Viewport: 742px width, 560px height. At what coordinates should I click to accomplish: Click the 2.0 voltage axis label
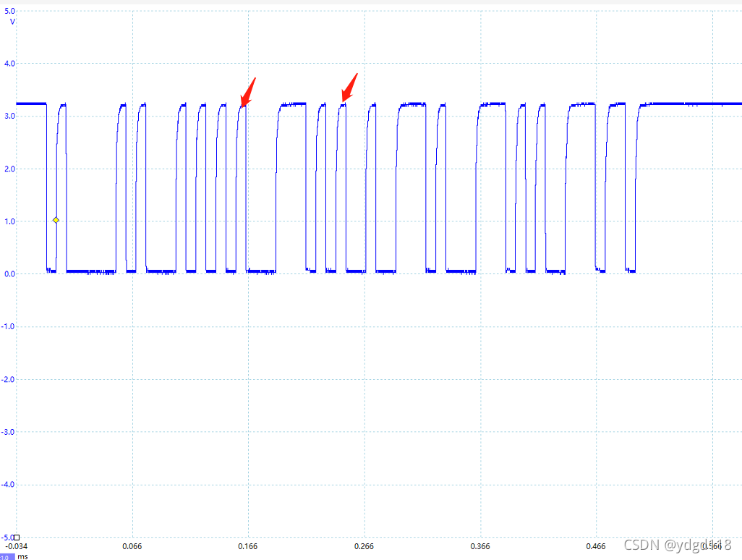point(9,169)
